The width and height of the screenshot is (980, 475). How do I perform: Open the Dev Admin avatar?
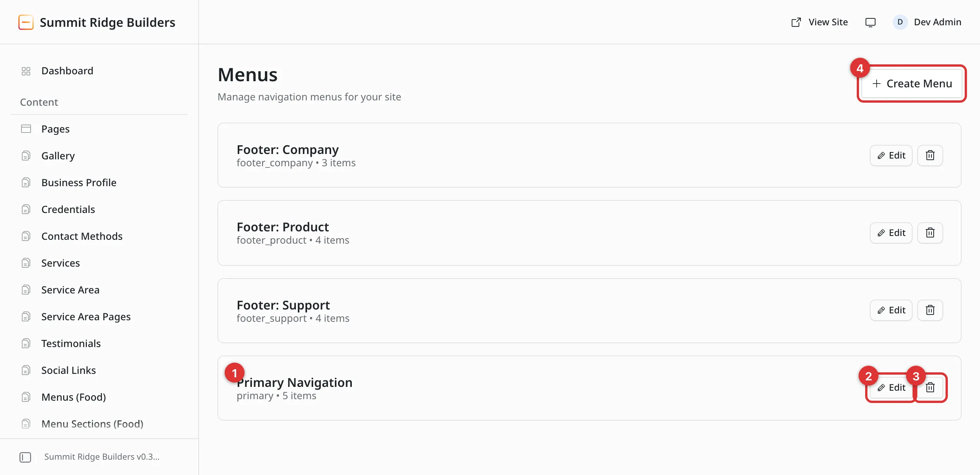[x=900, y=22]
